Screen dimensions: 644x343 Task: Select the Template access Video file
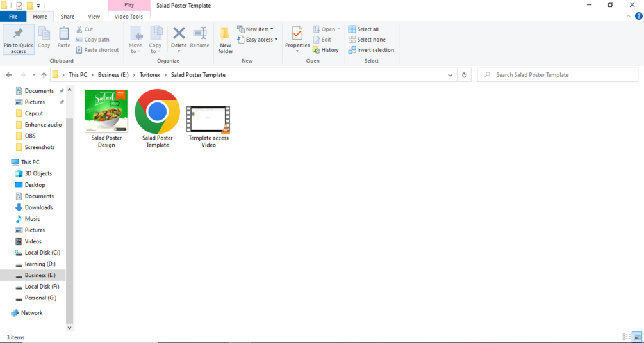[x=208, y=126]
